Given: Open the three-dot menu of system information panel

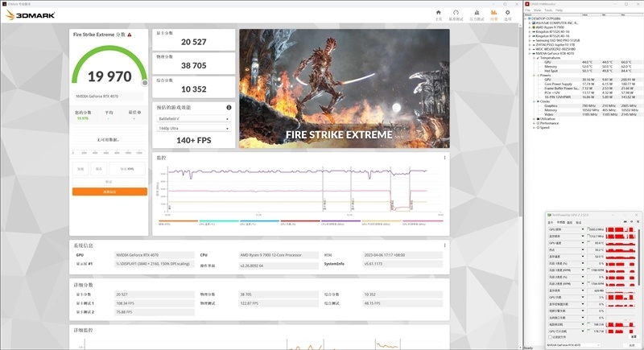Looking at the screenshot, I should 444,245.
